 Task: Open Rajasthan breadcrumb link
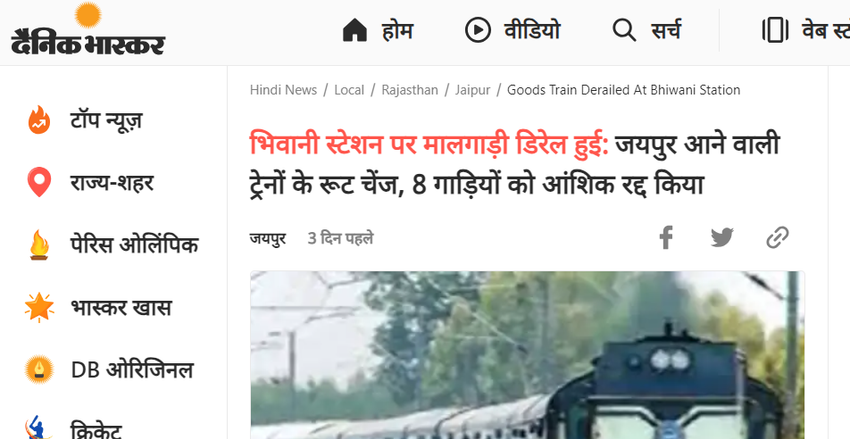pyautogui.click(x=410, y=90)
